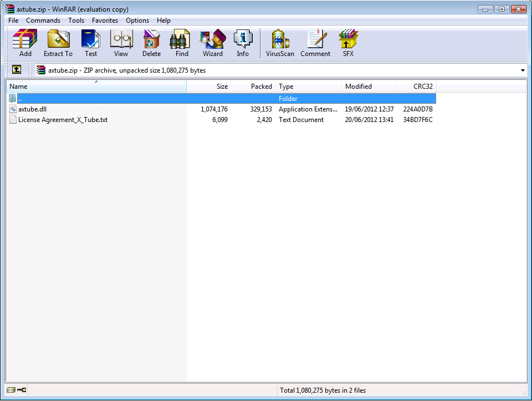This screenshot has height=401, width=532.
Task: Select the '..' parent folder name
Action: tap(20, 99)
